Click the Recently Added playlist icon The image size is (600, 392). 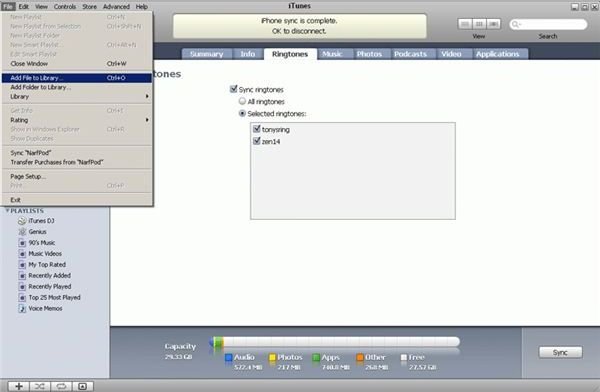click(x=22, y=276)
